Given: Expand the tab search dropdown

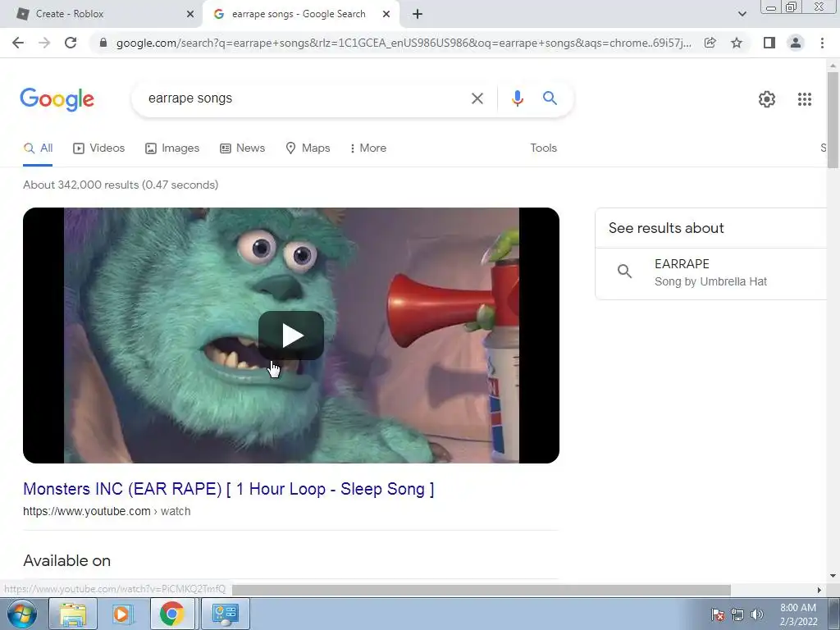Looking at the screenshot, I should tap(742, 14).
